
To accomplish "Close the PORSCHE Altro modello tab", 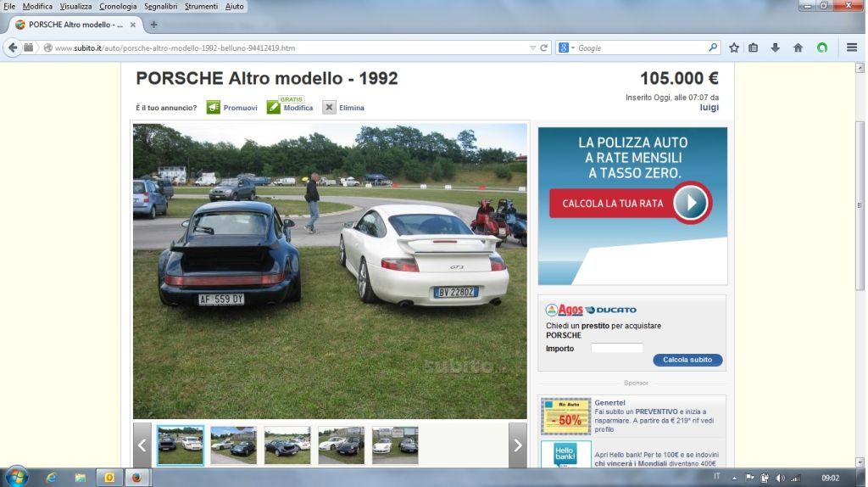I will (133, 25).
